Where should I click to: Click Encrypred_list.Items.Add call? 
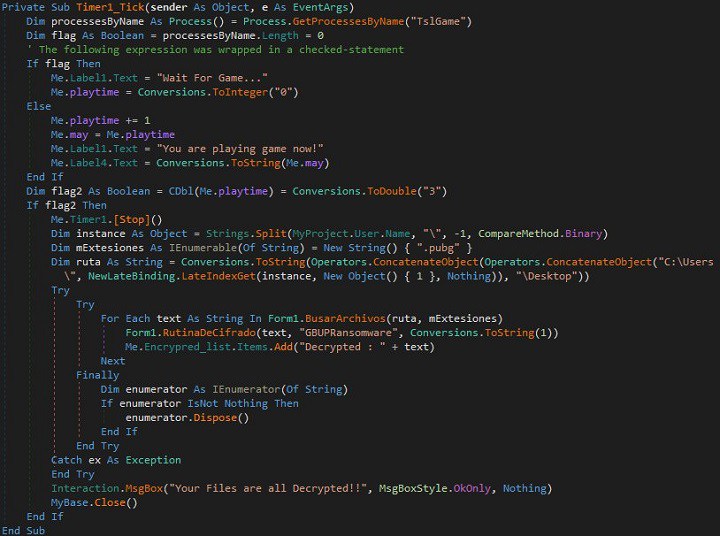[280, 347]
